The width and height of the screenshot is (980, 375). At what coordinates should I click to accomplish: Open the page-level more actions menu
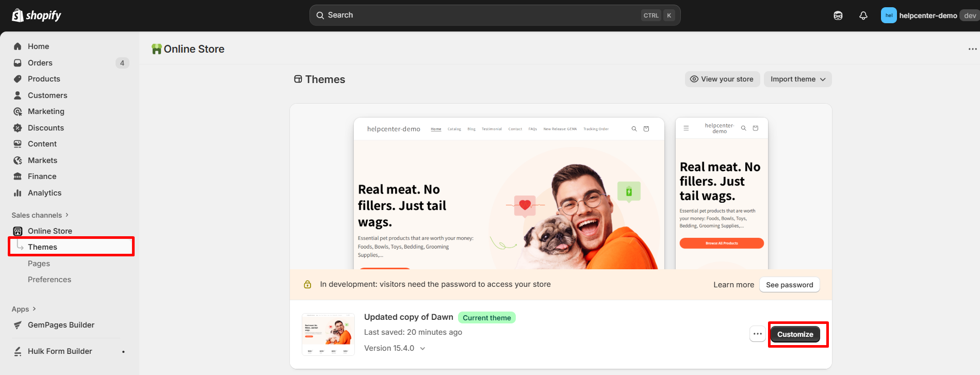[x=972, y=49]
